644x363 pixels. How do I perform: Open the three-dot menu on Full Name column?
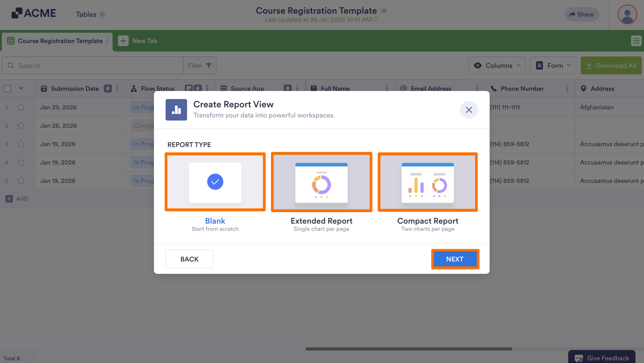point(387,88)
